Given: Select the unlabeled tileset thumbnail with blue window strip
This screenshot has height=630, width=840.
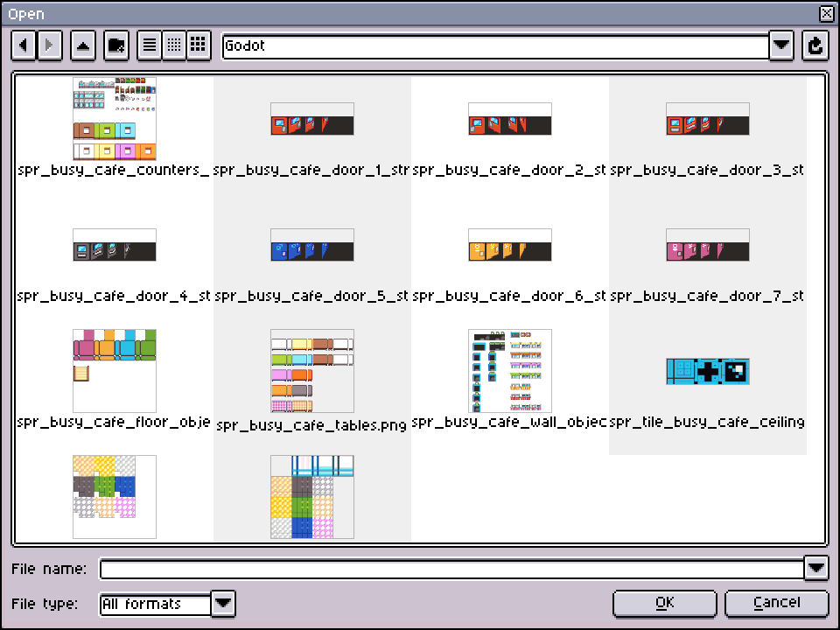Looking at the screenshot, I should tap(312, 497).
